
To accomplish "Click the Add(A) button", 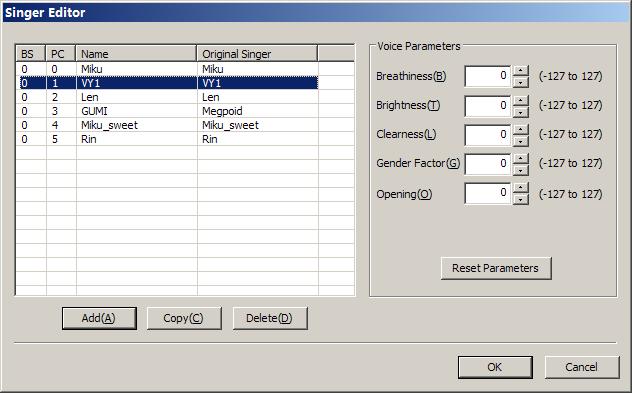I will [x=99, y=318].
